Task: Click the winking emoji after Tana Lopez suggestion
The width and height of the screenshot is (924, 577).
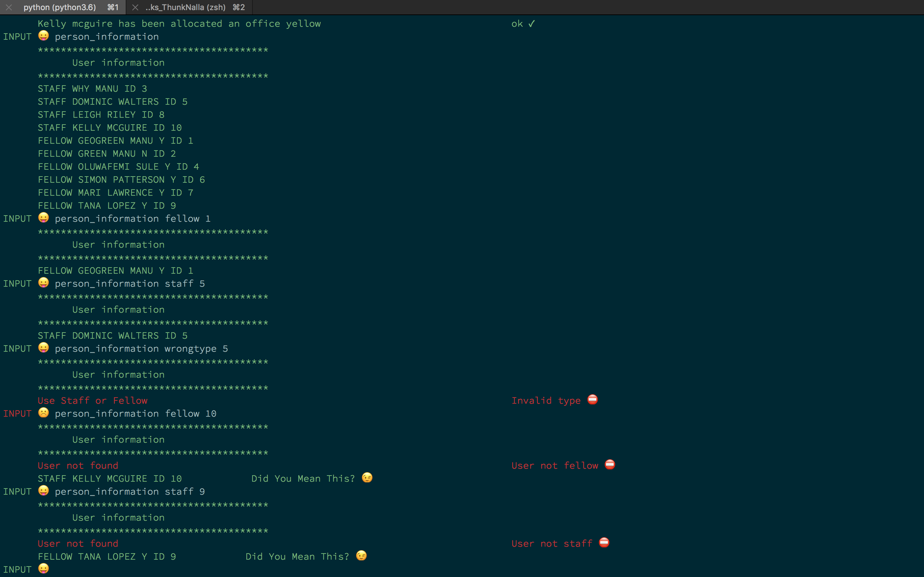Action: click(362, 555)
